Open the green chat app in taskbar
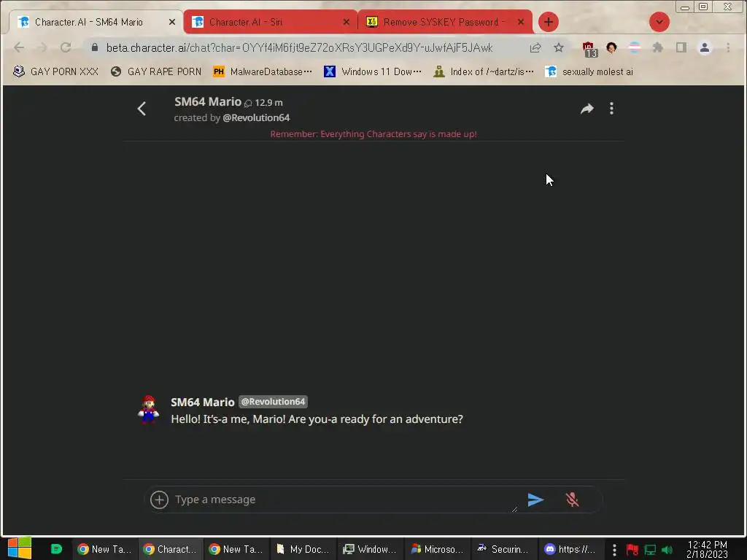The width and height of the screenshot is (747, 560). 56,549
